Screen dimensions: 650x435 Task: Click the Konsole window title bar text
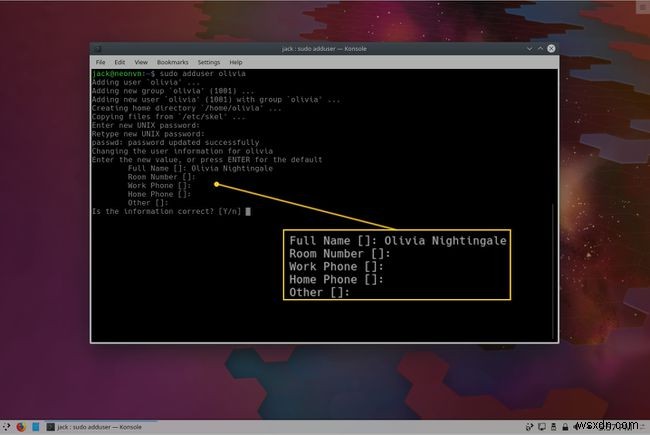[324, 49]
